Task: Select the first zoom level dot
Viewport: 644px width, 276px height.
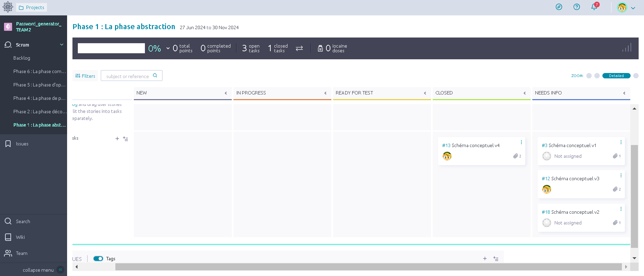Action: pyautogui.click(x=589, y=76)
